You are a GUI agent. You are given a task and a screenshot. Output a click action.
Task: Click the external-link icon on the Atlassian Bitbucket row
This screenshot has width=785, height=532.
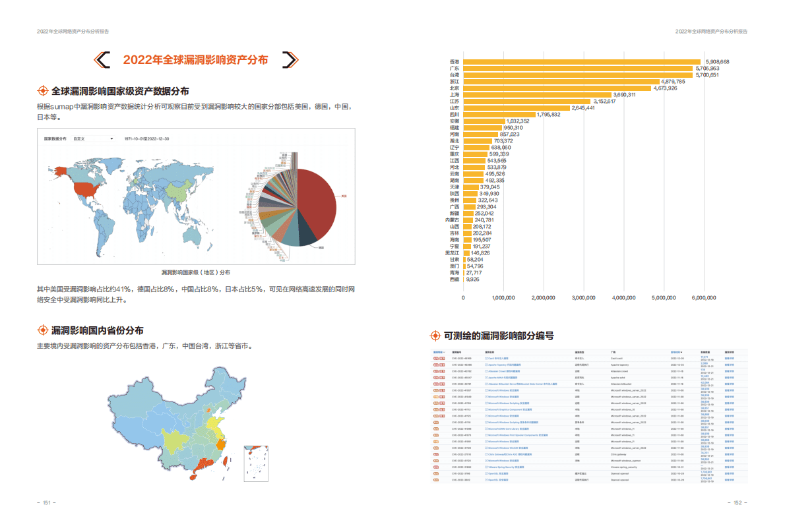point(486,384)
